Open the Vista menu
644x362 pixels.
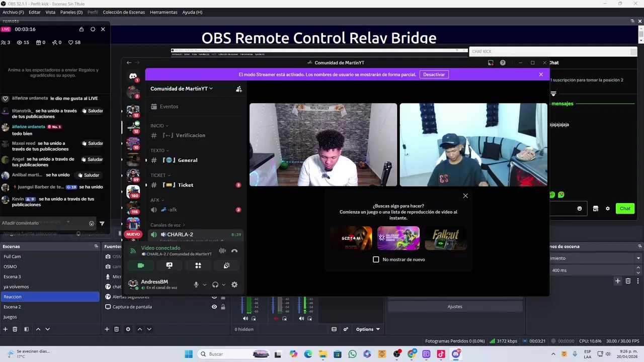click(50, 12)
